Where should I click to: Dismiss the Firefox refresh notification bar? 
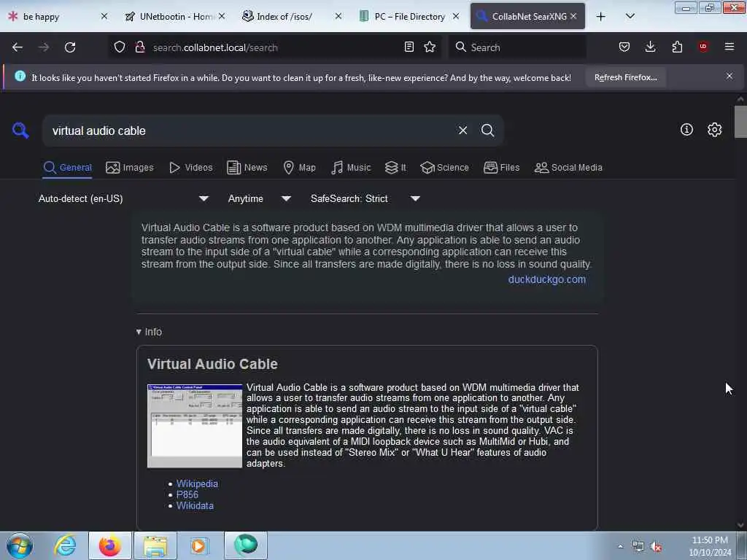tap(729, 76)
